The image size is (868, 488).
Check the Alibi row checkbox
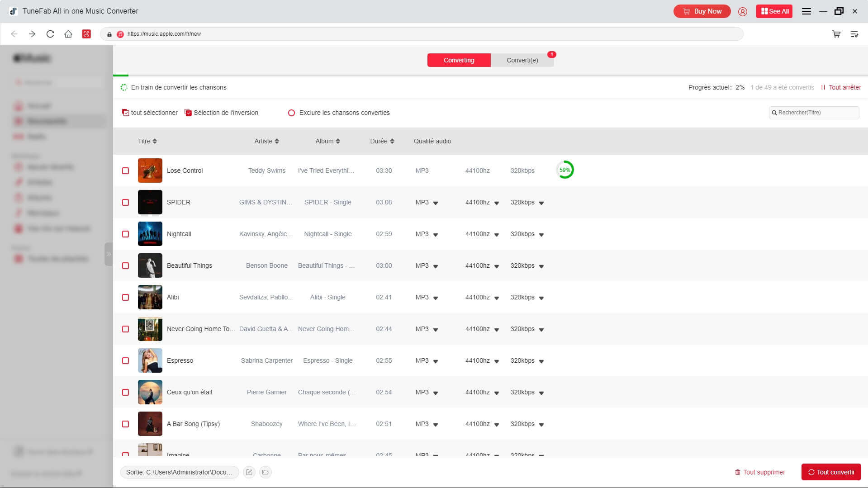point(126,297)
